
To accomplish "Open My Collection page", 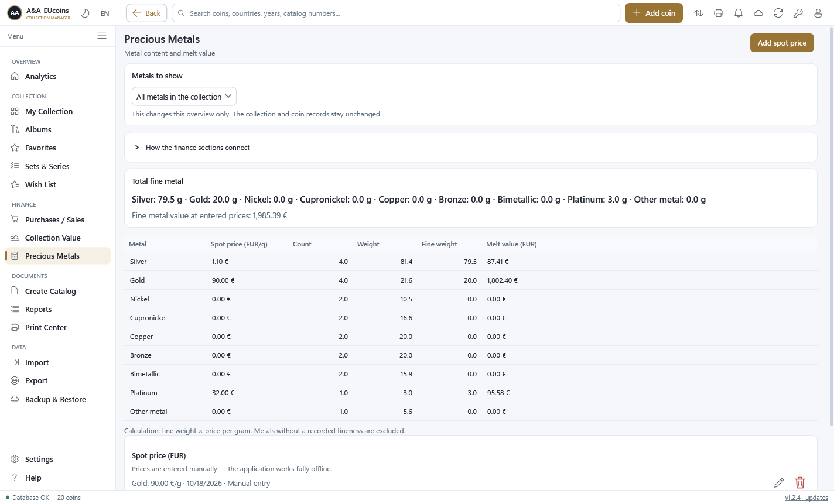I will 57,112.
